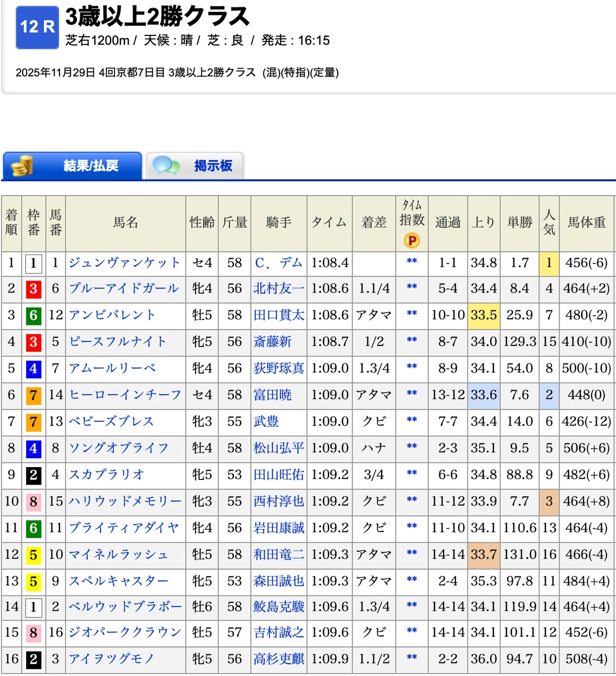Screen dimensions: 616x676
Task: Click the ** time index in 武豊 row
Action: [x=412, y=419]
